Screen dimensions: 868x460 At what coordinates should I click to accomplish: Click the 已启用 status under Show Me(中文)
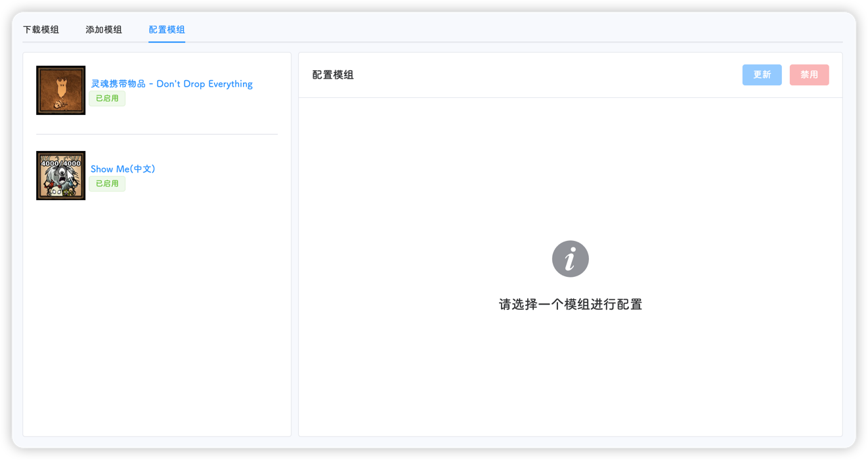click(107, 184)
